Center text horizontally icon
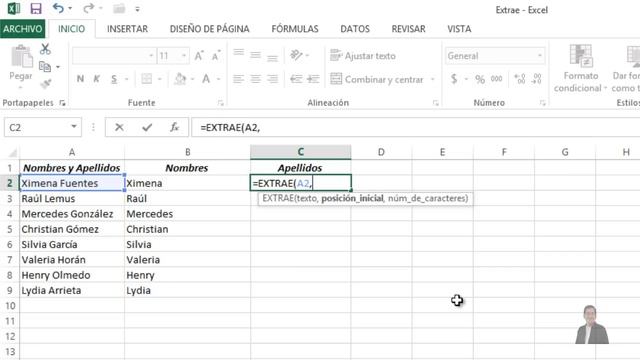This screenshot has width=640, height=360. coord(256,79)
